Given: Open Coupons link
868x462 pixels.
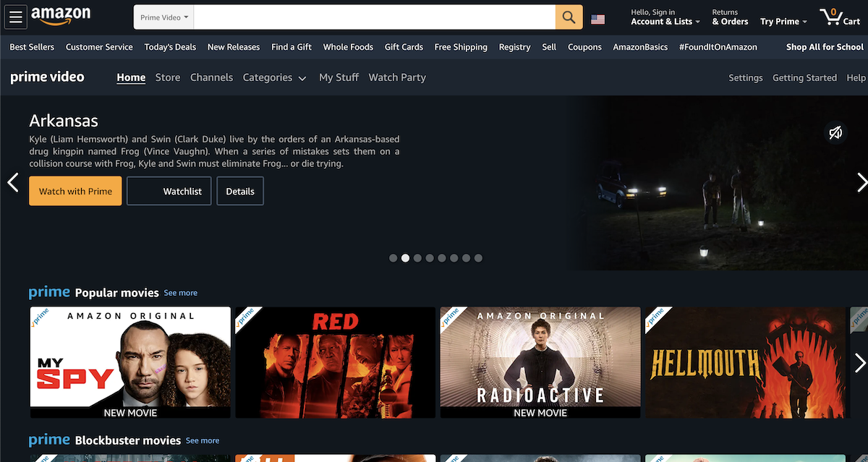Looking at the screenshot, I should tap(584, 47).
